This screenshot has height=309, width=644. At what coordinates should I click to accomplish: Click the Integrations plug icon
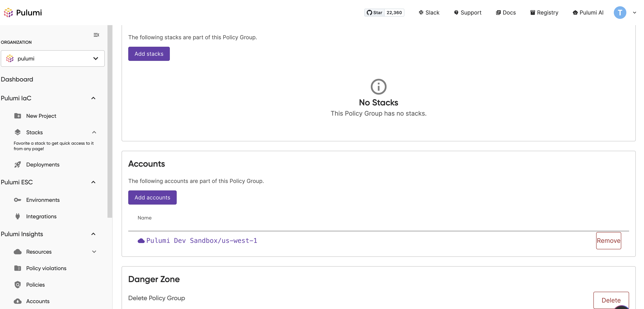pos(17,216)
